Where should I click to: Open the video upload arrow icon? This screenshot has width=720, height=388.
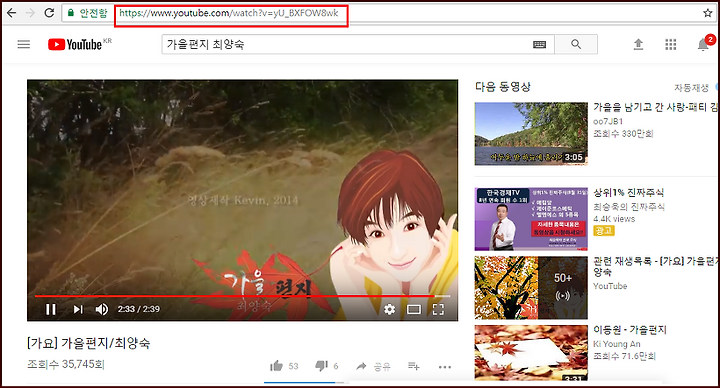pos(638,45)
